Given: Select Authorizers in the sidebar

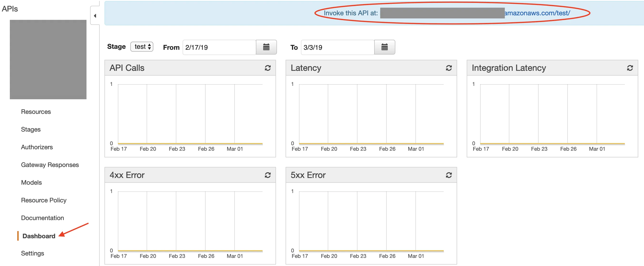Looking at the screenshot, I should tap(37, 147).
